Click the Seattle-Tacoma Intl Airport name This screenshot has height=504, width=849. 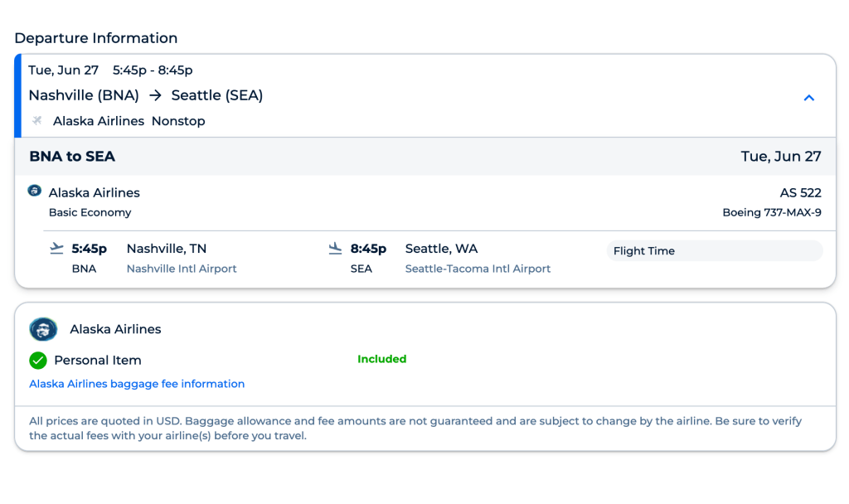(x=478, y=269)
